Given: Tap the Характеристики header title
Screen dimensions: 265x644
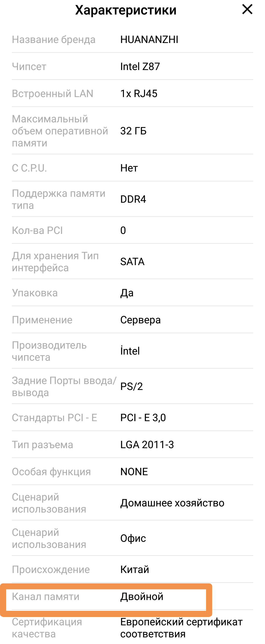Looking at the screenshot, I should 126,10.
